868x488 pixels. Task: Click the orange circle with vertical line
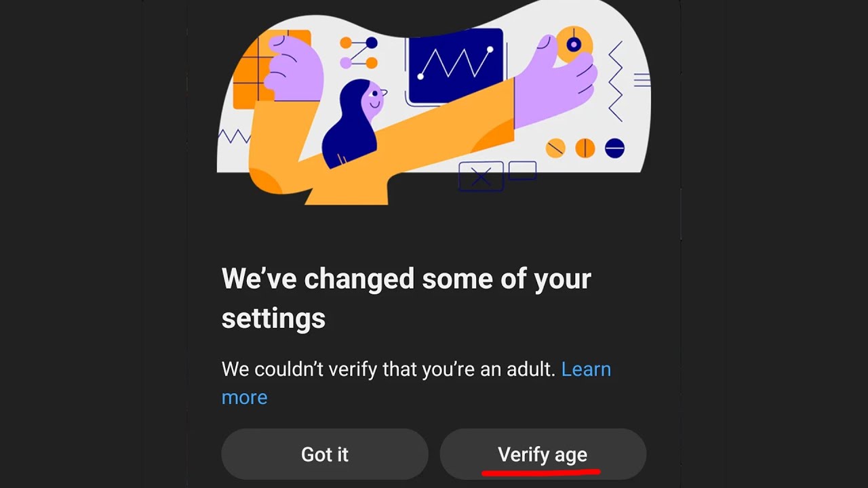585,148
